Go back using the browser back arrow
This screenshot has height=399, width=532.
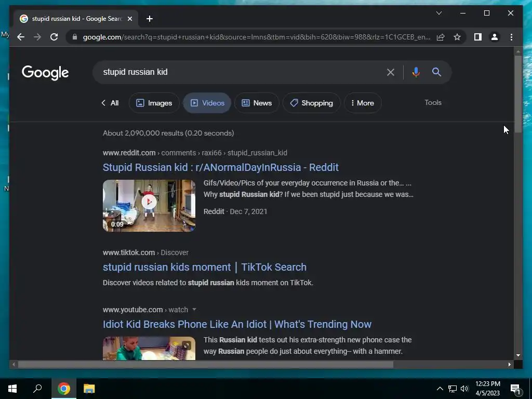pyautogui.click(x=21, y=37)
